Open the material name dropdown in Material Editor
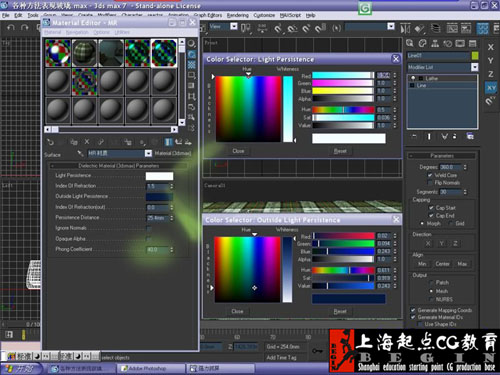Image resolution: width=500 pixels, height=375 pixels. pos(148,153)
